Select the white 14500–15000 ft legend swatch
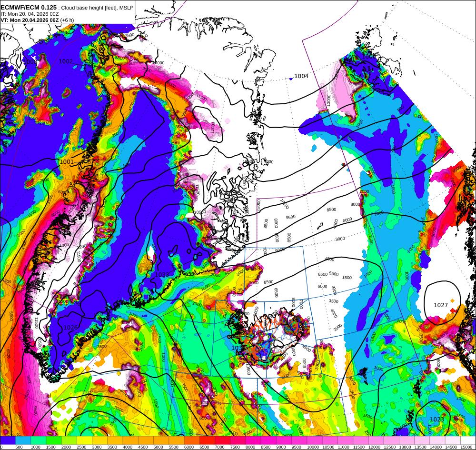Screen dimensions: 476x450 [x=453, y=440]
